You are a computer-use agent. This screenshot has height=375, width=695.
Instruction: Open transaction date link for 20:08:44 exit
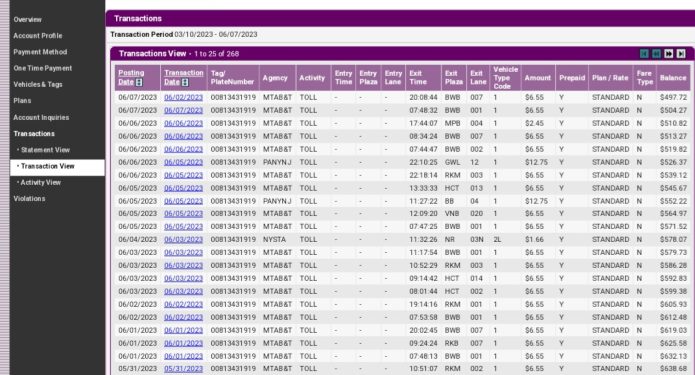[184, 97]
